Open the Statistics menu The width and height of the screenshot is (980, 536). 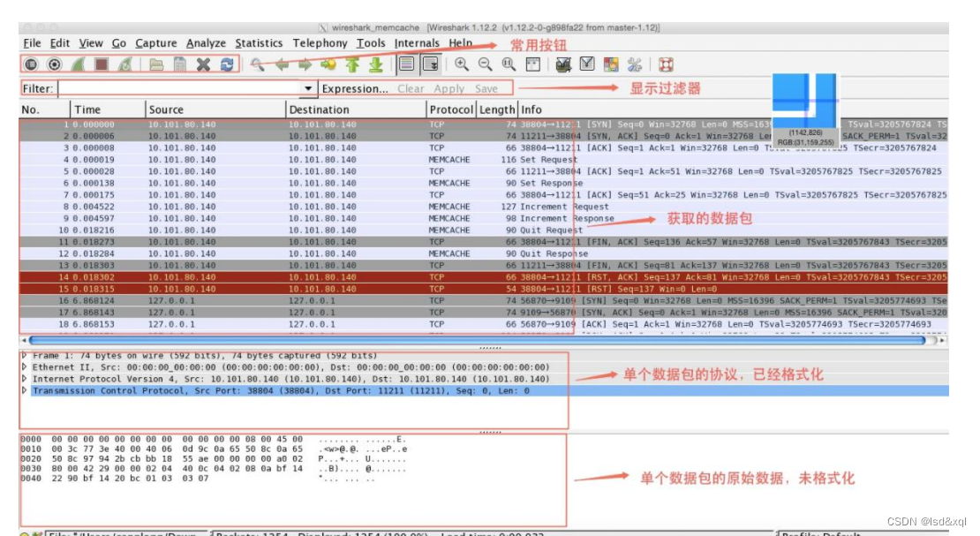click(x=259, y=43)
